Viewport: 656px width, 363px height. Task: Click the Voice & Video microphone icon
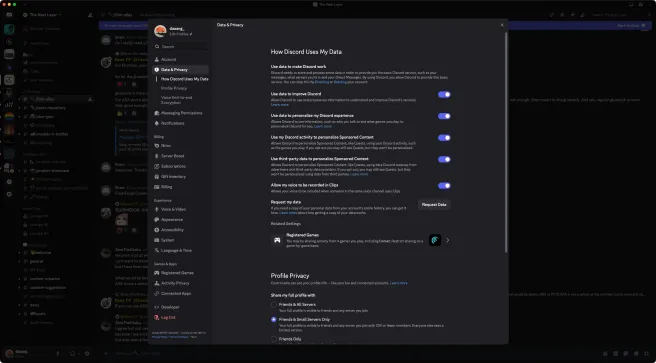(157, 209)
